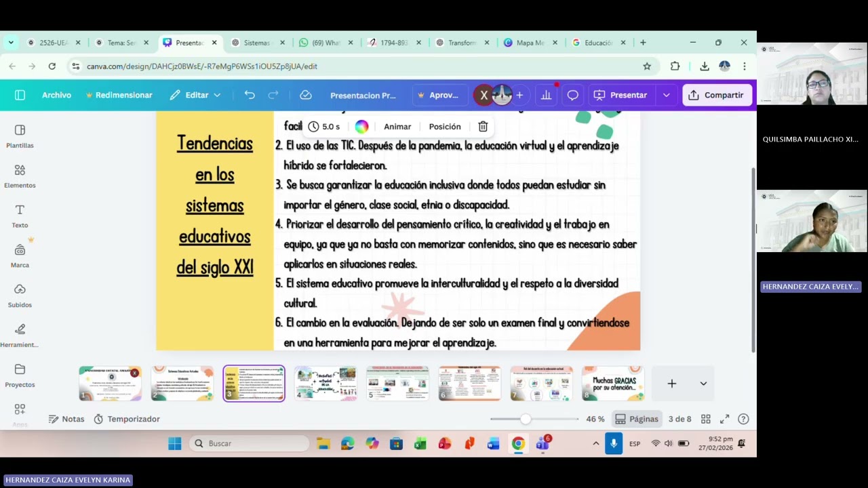Screen dimensions: 868x488
Task: Select slide 4 thumbnail
Action: 325,384
